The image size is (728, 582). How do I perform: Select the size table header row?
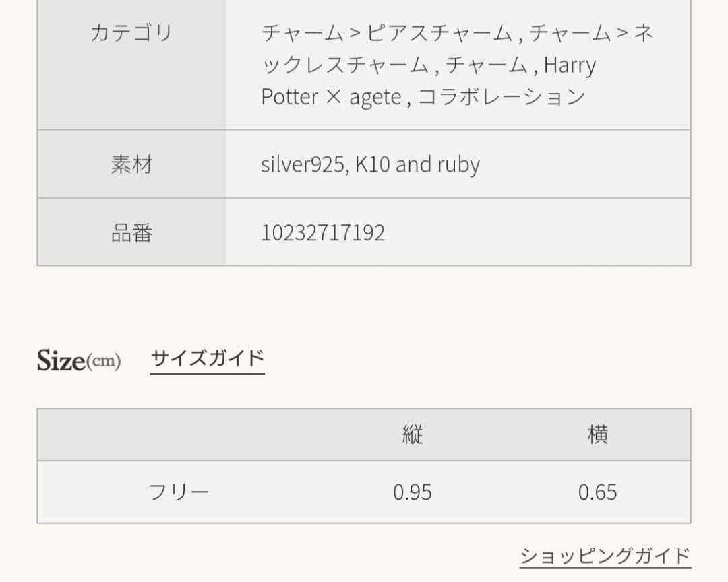(x=364, y=434)
